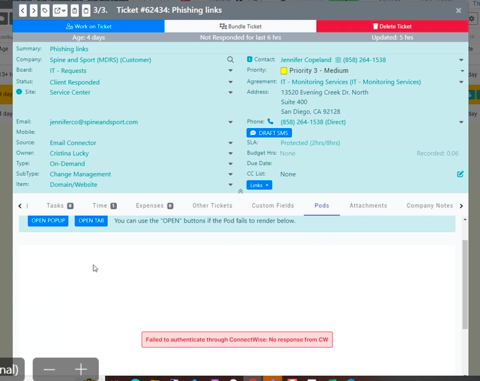Viewport: 480px width, 381px height.
Task: Expand the Priority dropdown arrow
Action: point(462,71)
